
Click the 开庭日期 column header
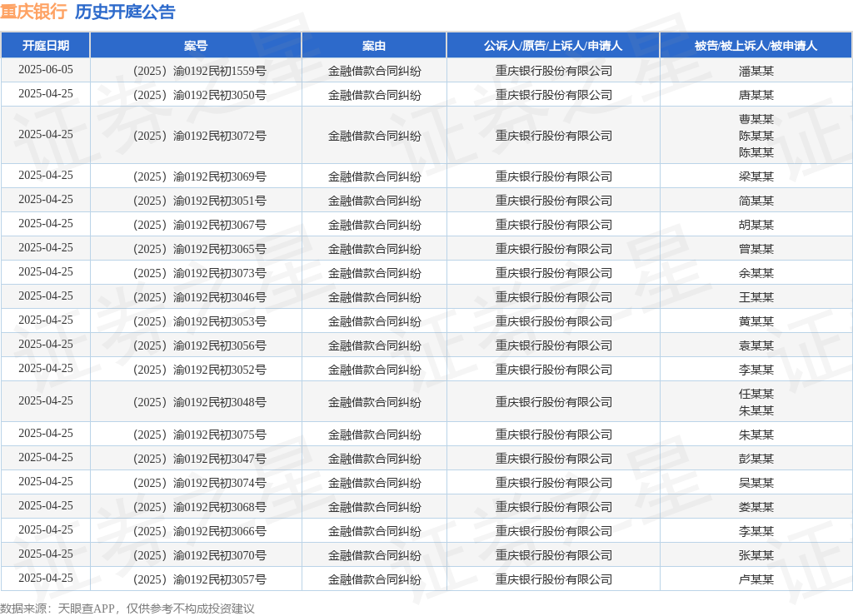click(x=46, y=46)
